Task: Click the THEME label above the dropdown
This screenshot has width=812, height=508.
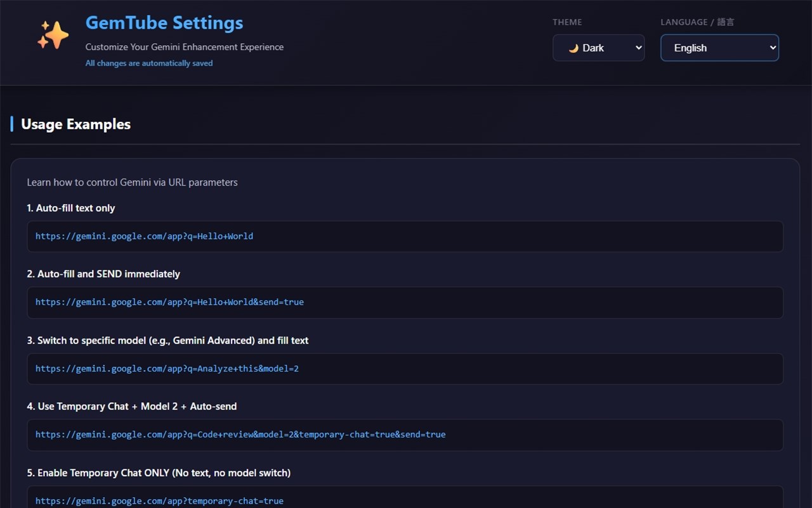Action: [x=567, y=22]
